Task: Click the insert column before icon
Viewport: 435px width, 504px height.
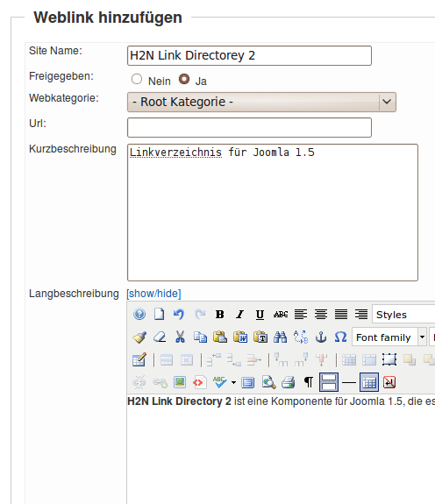Action: click(x=282, y=360)
